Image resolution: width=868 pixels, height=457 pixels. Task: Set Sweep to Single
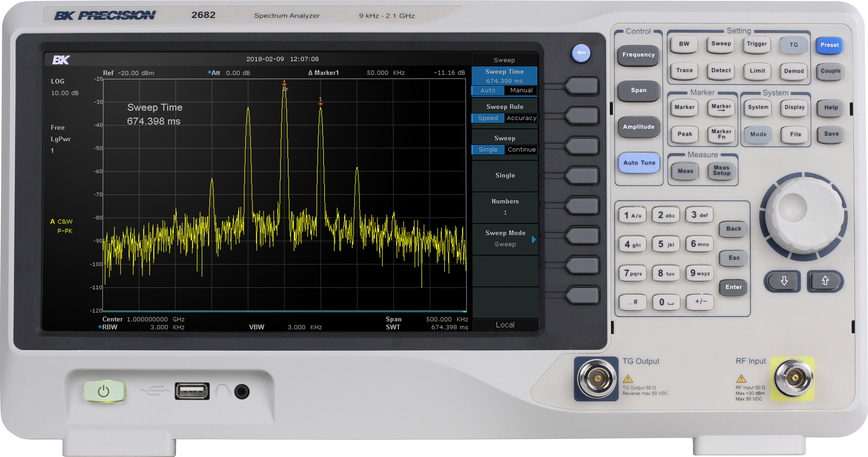click(x=488, y=150)
